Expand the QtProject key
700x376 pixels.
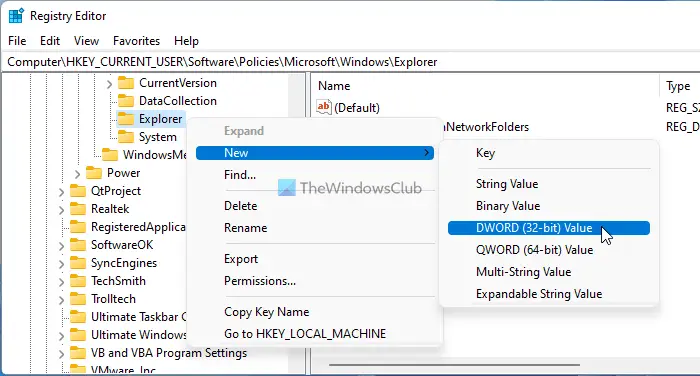pos(61,192)
